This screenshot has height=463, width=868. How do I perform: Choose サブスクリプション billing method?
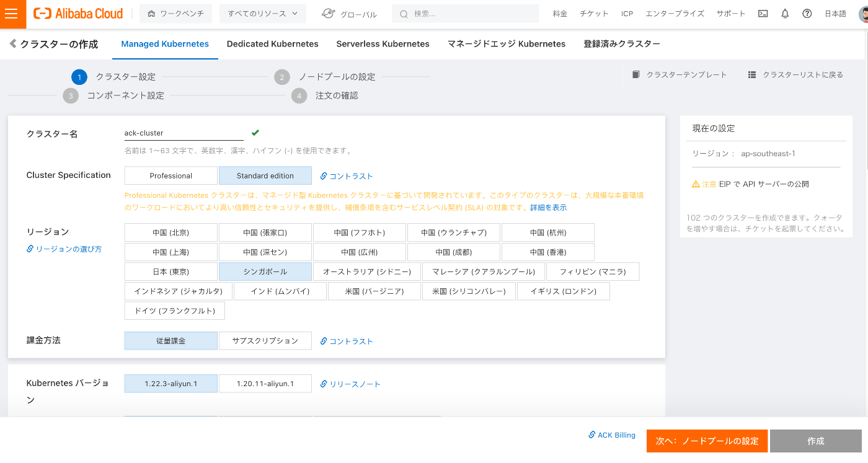[x=265, y=341]
